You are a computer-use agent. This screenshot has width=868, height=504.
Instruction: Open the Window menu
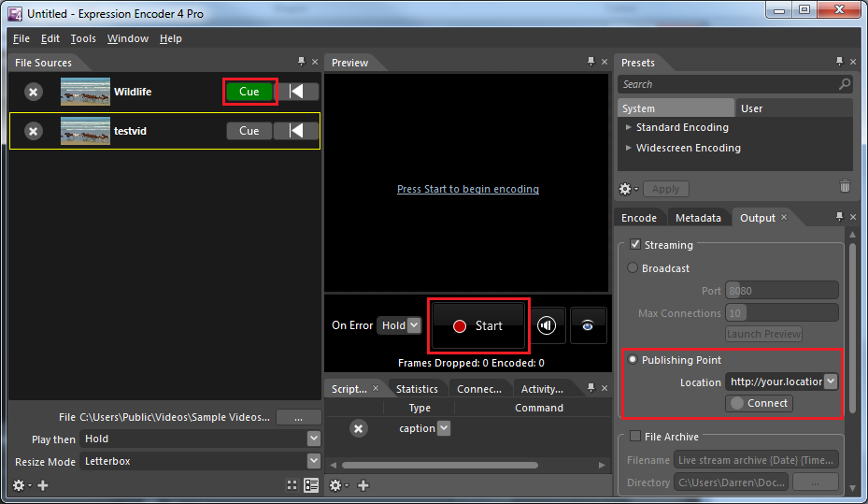point(128,38)
